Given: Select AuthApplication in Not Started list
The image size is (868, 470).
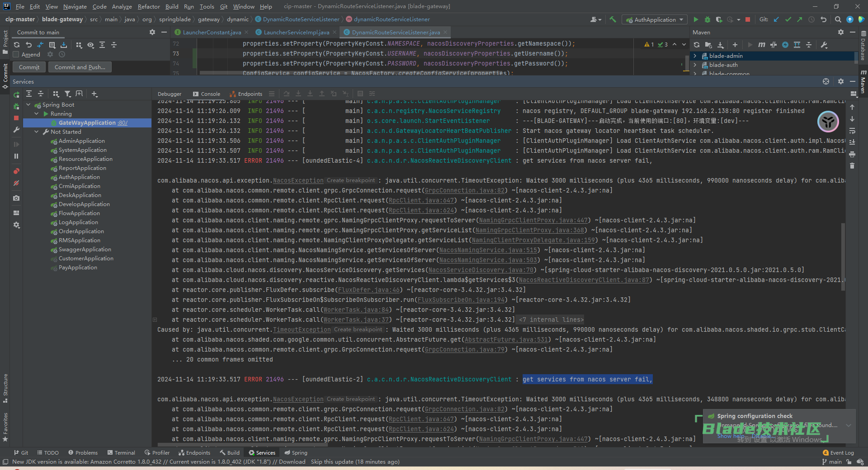Looking at the screenshot, I should (79, 177).
